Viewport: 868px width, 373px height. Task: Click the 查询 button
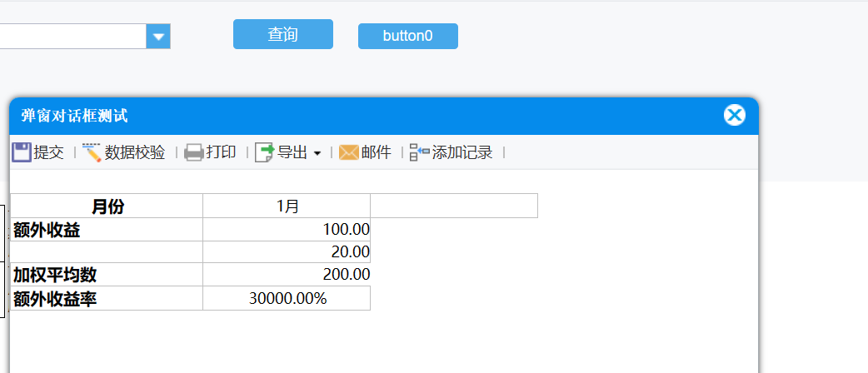[283, 34]
